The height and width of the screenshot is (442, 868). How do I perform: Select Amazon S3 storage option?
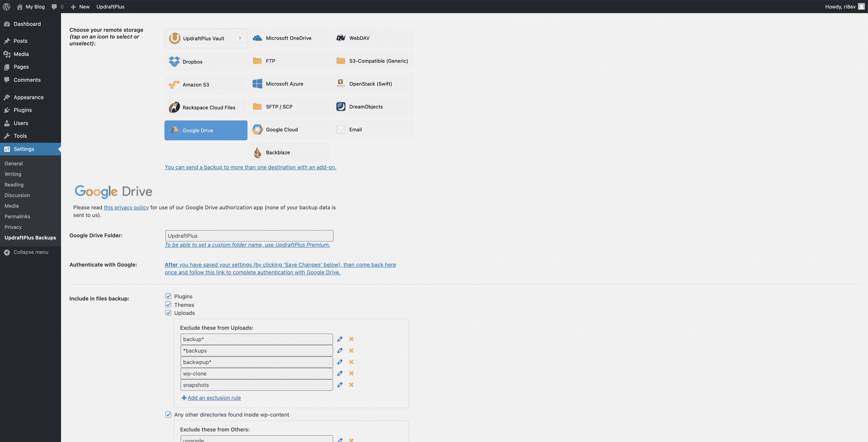click(206, 84)
